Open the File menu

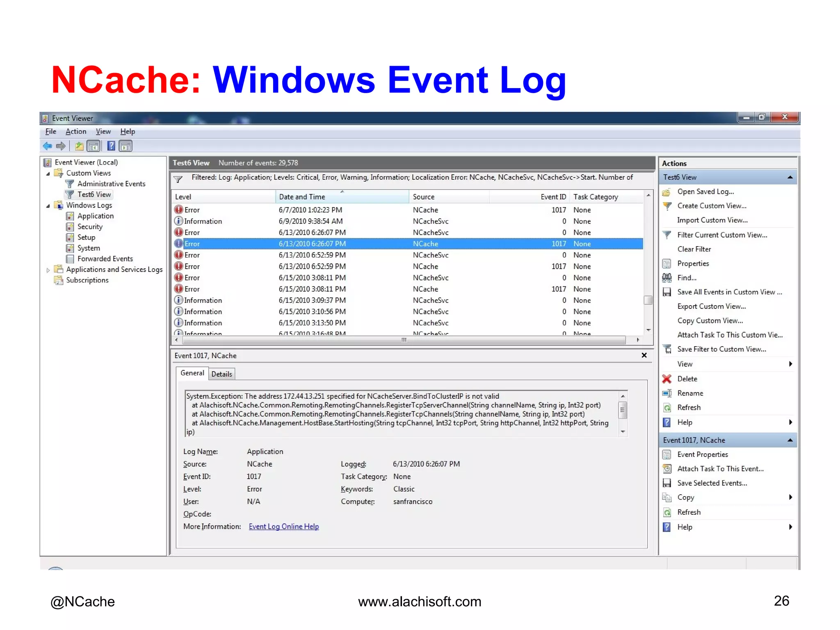click(51, 132)
